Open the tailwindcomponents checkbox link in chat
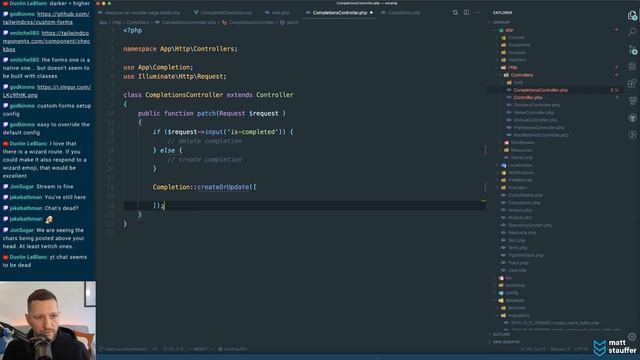The height and width of the screenshot is (360, 640). pyautogui.click(x=46, y=41)
